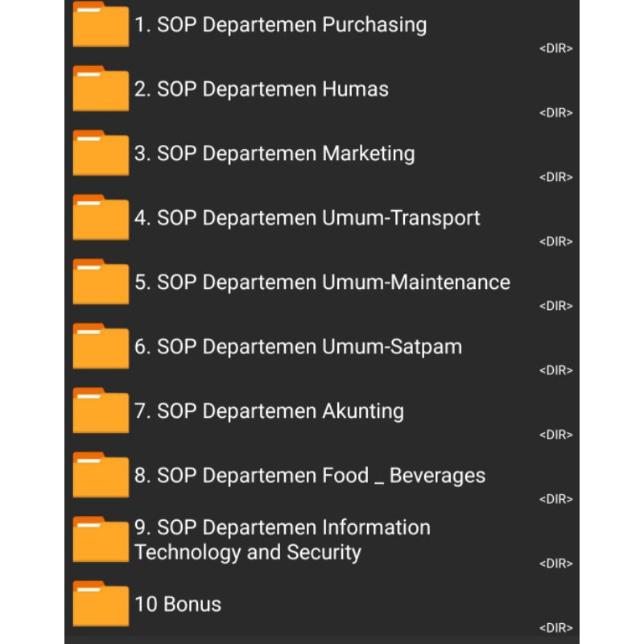Click the DIR tag on the 10 Bonus row
Viewport: 644px width, 644px height.
(x=555, y=628)
